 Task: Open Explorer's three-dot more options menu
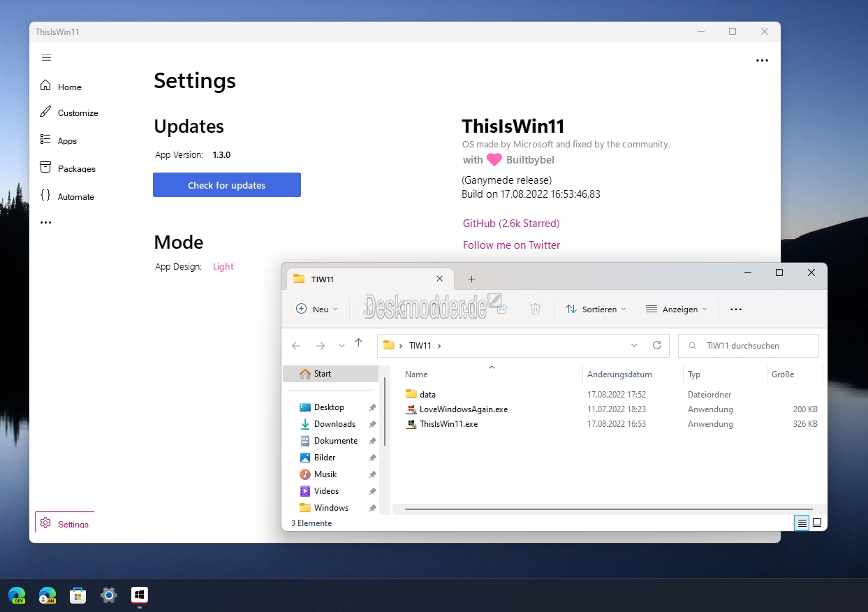736,309
